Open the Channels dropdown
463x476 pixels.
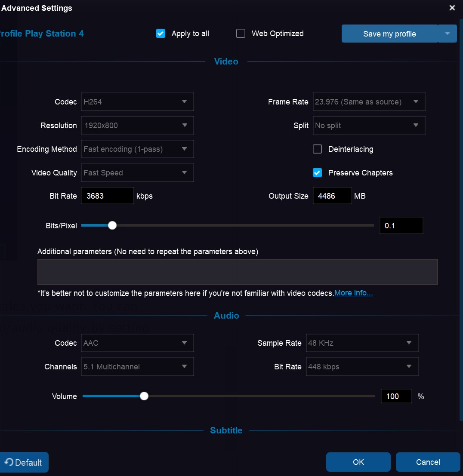tap(137, 366)
